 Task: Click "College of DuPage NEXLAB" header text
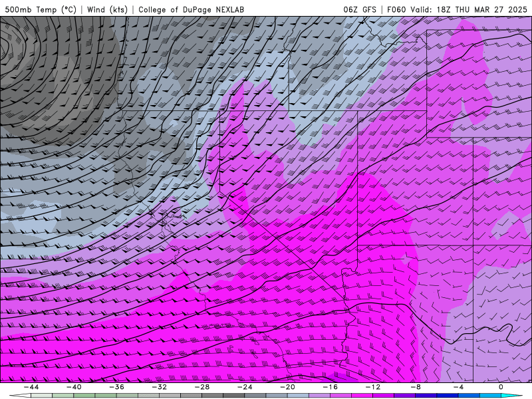191,9
